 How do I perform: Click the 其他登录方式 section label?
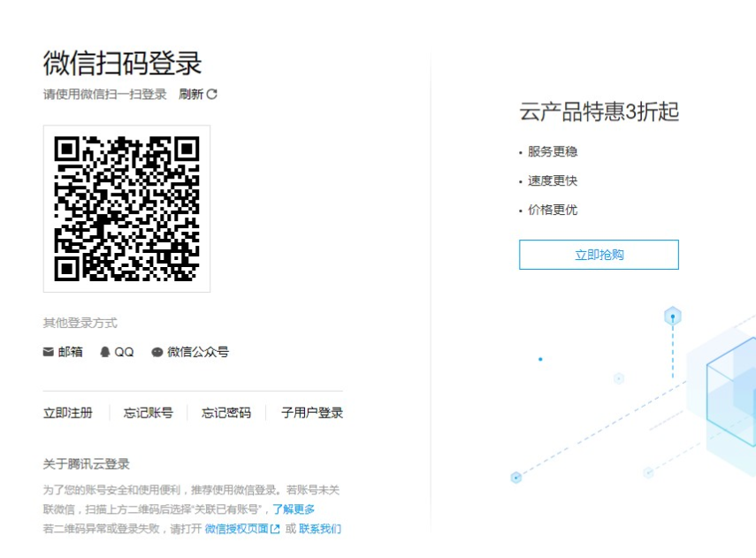(80, 323)
